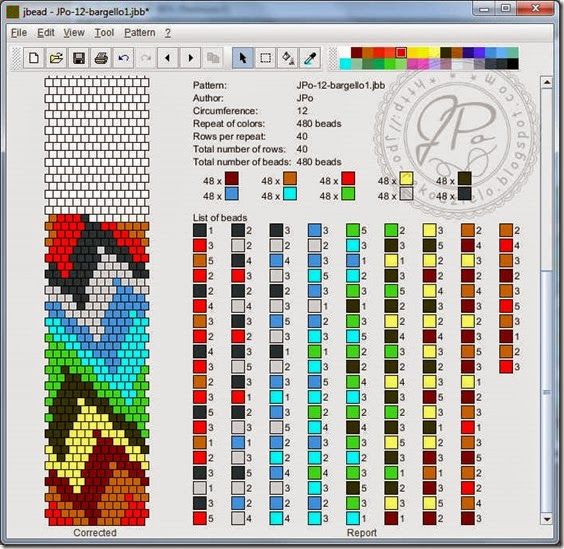Viewport: 564px width, 549px height.
Task: Open the Tool menu
Action: 104,33
